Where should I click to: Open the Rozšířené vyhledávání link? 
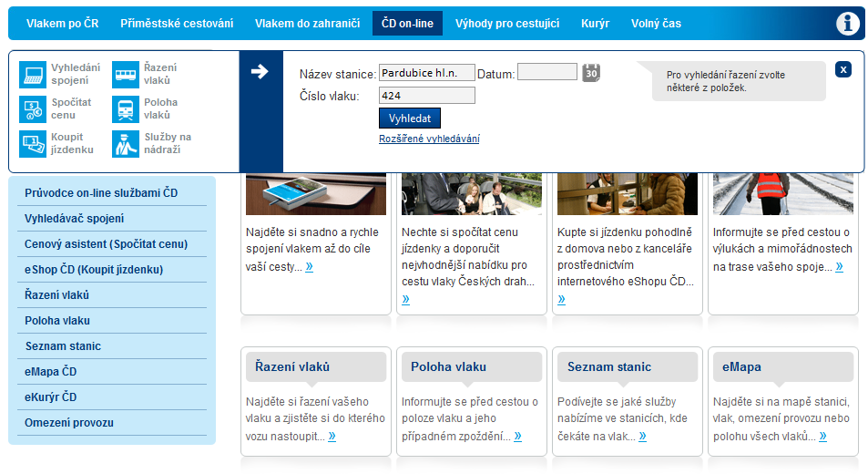point(429,139)
